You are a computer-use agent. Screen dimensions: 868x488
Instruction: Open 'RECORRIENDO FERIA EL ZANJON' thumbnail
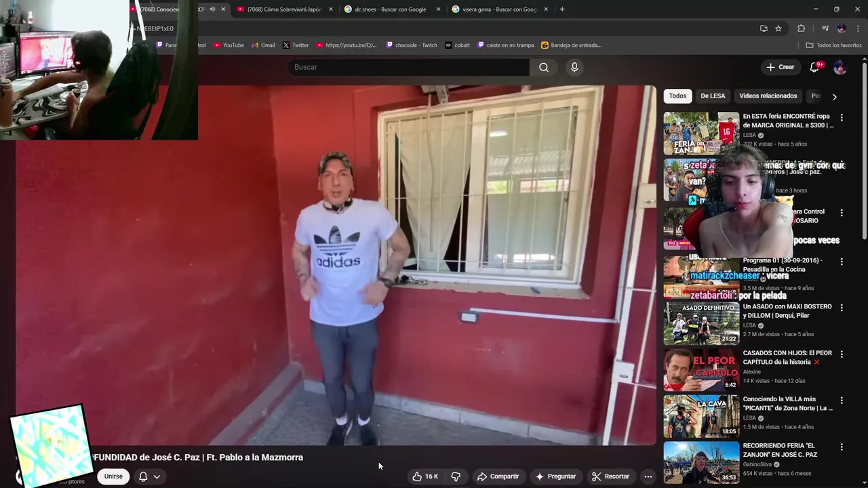tap(701, 463)
